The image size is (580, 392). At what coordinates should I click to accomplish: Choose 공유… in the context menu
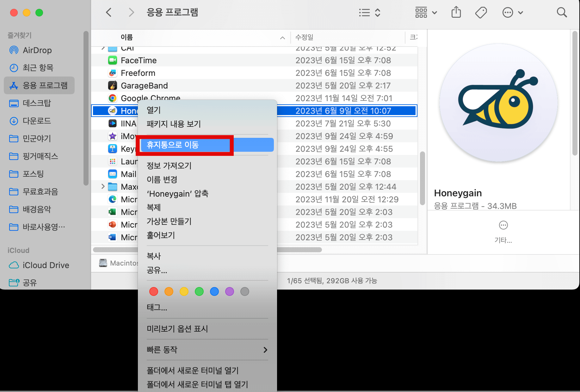207,270
